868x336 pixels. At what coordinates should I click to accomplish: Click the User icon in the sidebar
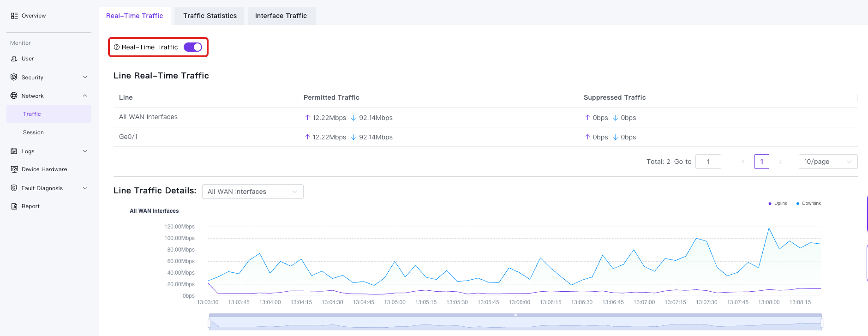coord(14,59)
